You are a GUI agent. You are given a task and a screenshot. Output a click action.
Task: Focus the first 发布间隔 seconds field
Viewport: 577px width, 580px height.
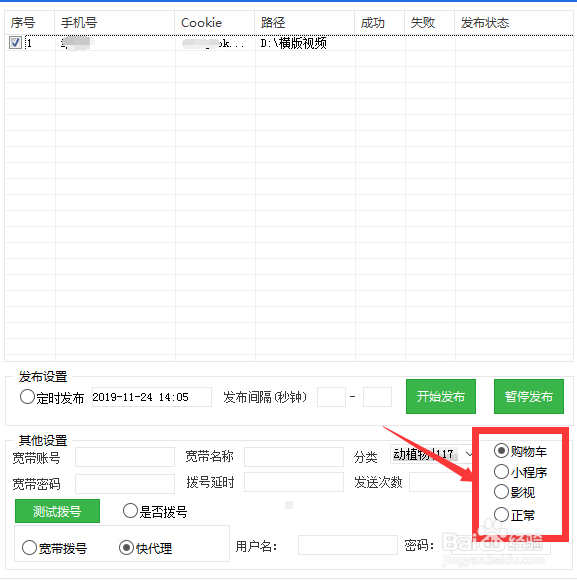[x=331, y=397]
